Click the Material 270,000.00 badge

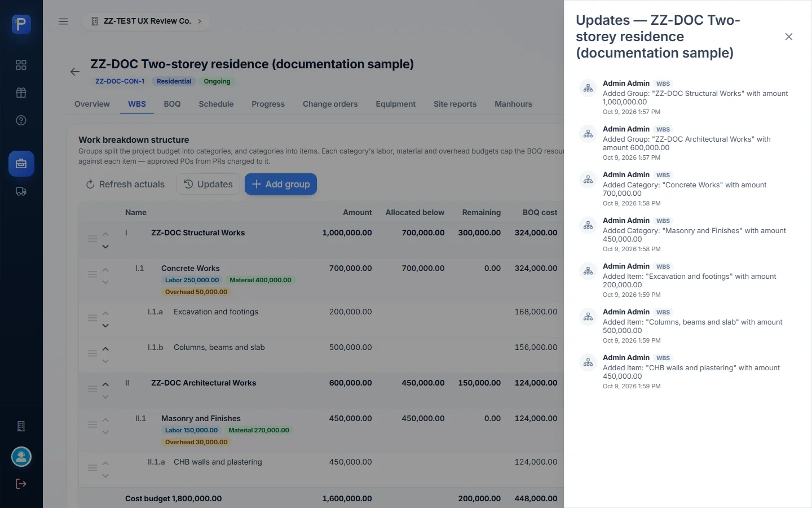(x=258, y=430)
